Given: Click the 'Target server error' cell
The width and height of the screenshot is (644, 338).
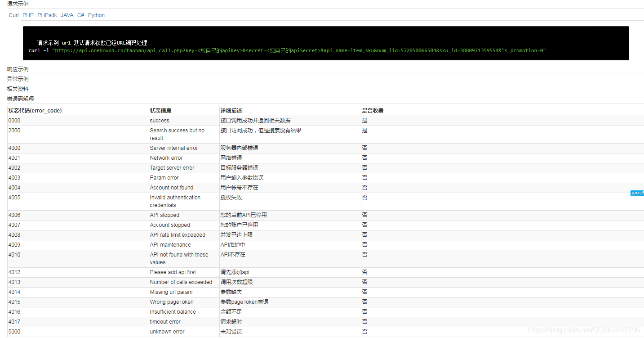Looking at the screenshot, I should (x=184, y=168).
